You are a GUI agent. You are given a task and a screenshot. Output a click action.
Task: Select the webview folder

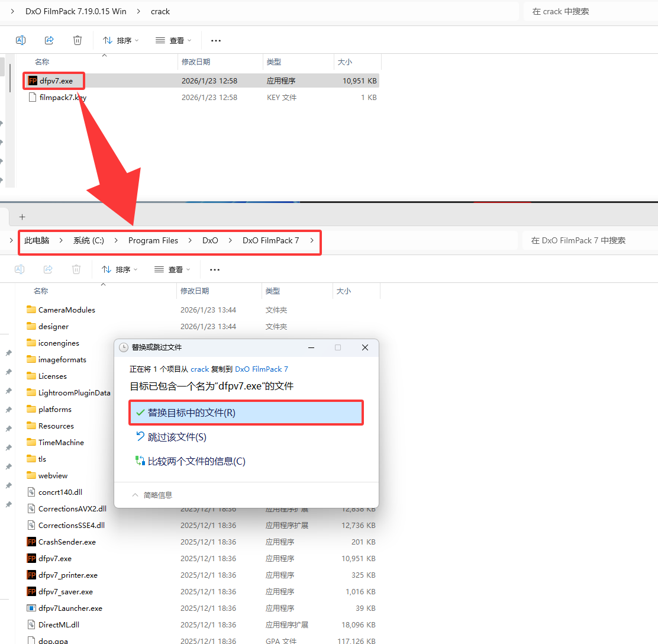(x=47, y=476)
